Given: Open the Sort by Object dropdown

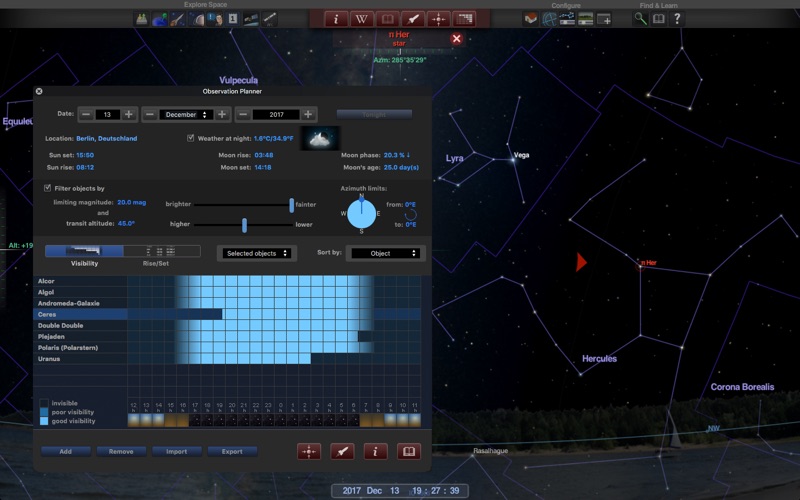Looking at the screenshot, I should click(x=385, y=253).
